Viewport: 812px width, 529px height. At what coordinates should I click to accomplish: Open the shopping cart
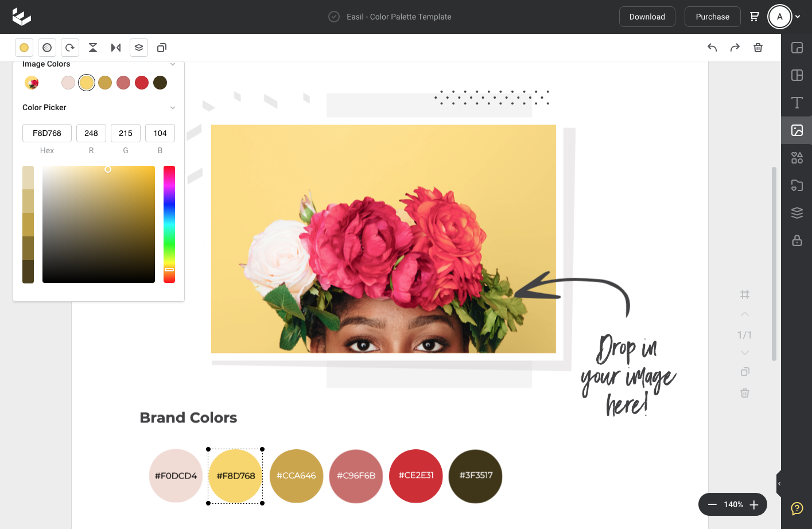[754, 17]
